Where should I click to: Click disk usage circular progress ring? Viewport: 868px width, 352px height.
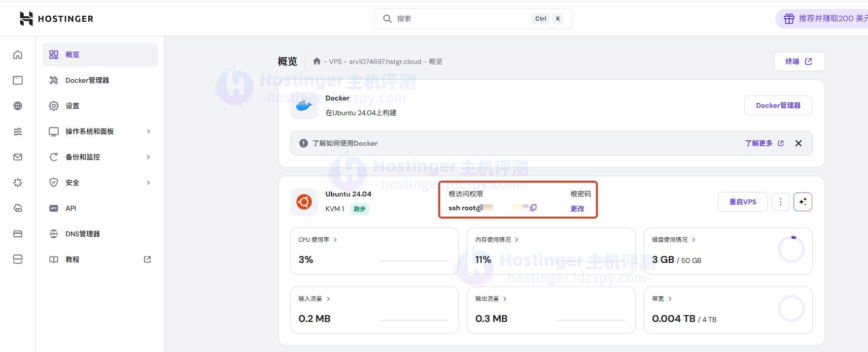[x=791, y=250]
